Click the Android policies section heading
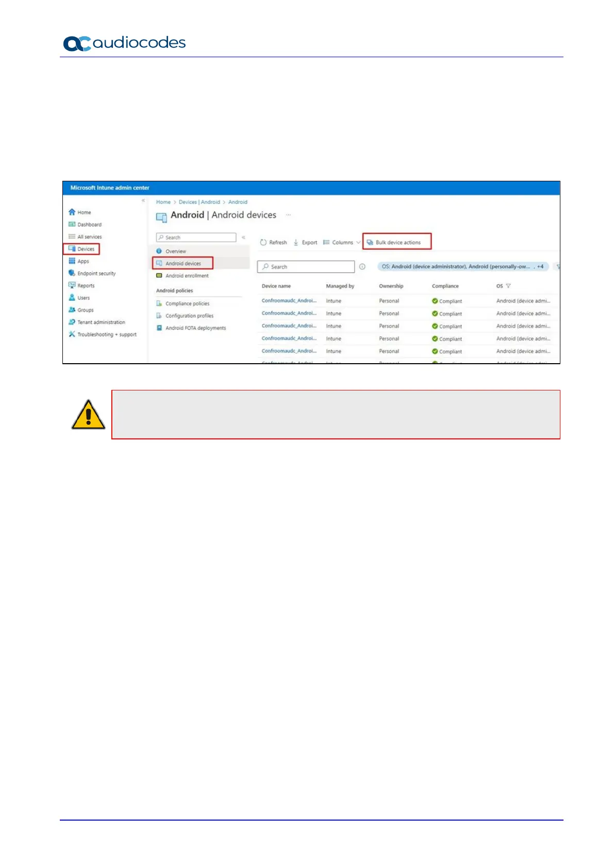614x868 pixels. pyautogui.click(x=175, y=291)
